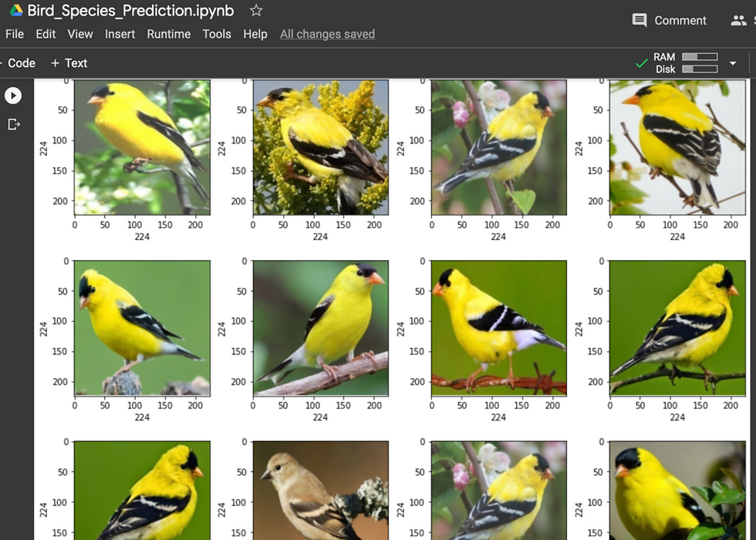The image size is (756, 540).
Task: Expand the RAM/Disk runtime dropdown arrow
Action: pyautogui.click(x=732, y=63)
